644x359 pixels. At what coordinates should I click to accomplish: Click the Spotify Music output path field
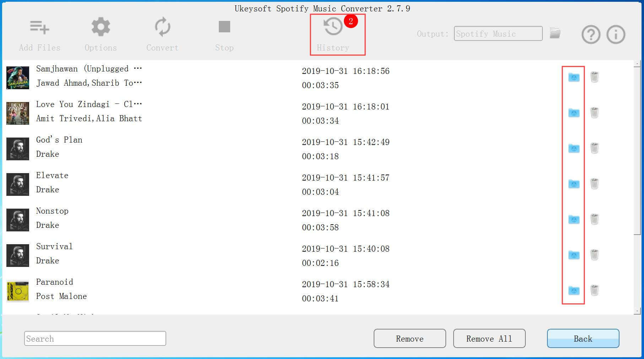point(498,34)
